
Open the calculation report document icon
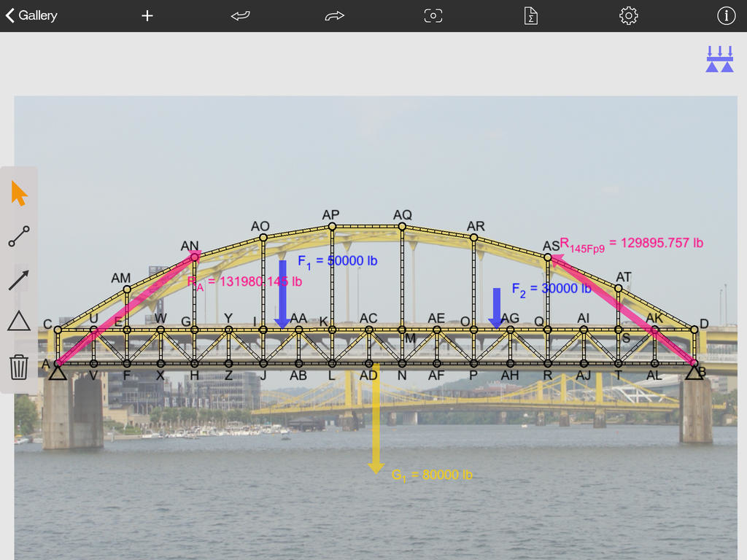[531, 15]
